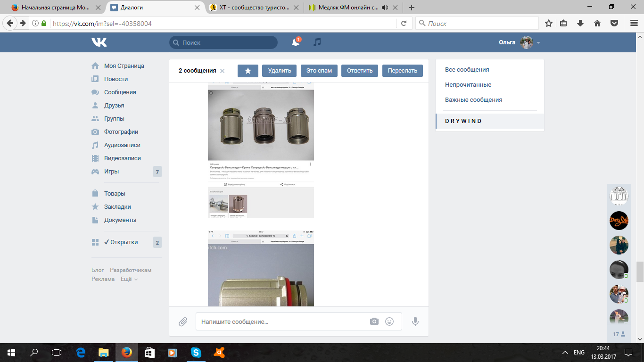Expand the Ещё footer menu
Image resolution: width=644 pixels, height=362 pixels.
click(x=129, y=279)
